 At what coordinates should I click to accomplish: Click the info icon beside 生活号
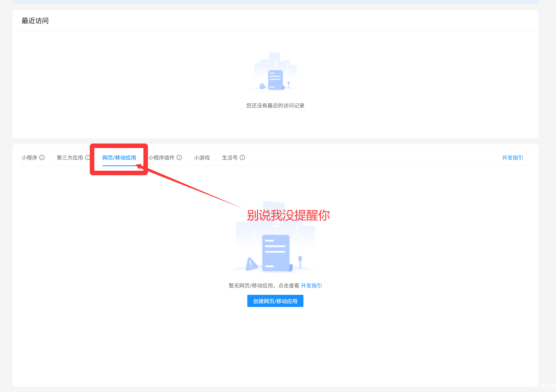point(242,158)
